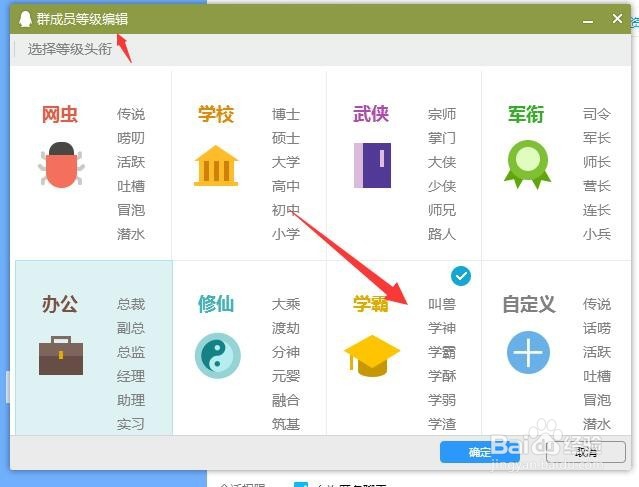Select the 学校 title heading

point(216,114)
